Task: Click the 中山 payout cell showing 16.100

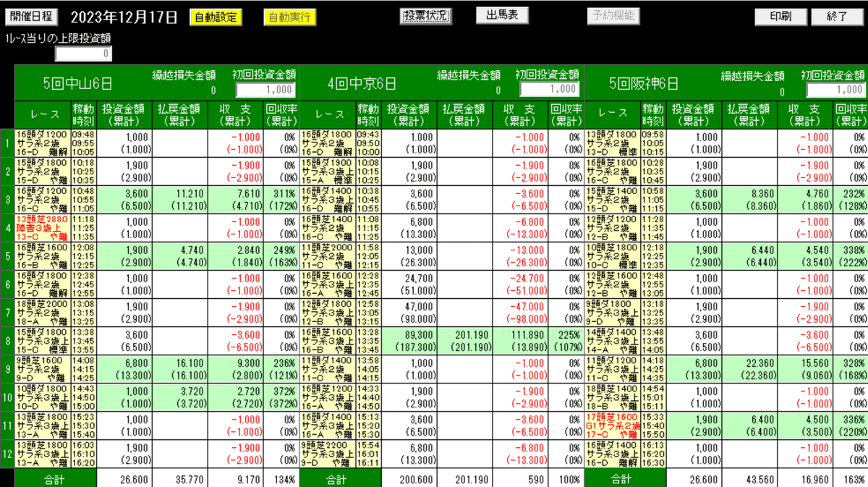Action: pos(180,369)
